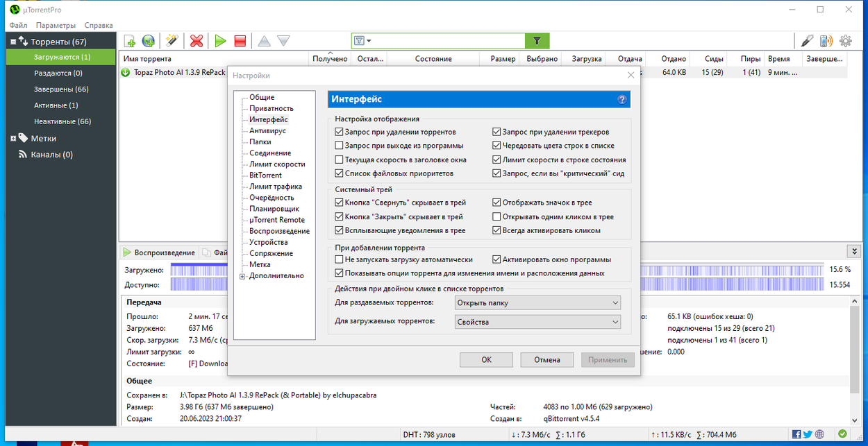Switch to the Воспроизведение tab
Image resolution: width=868 pixels, height=446 pixels.
coord(159,252)
